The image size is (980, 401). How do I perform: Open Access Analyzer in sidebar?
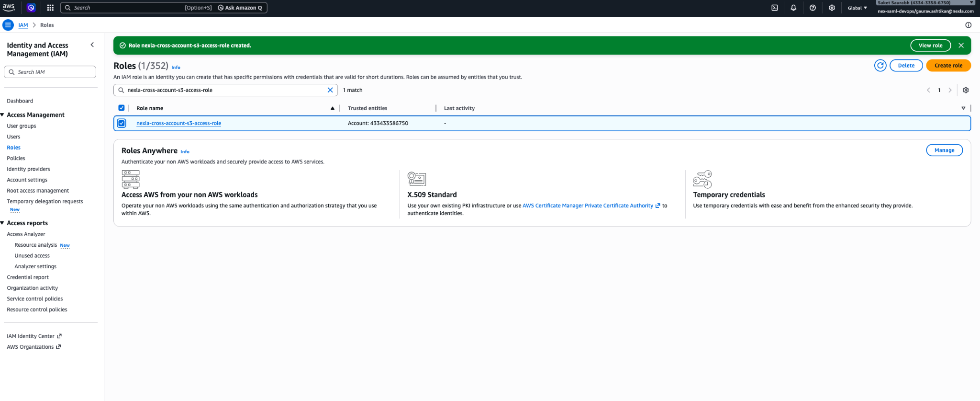pyautogui.click(x=26, y=234)
